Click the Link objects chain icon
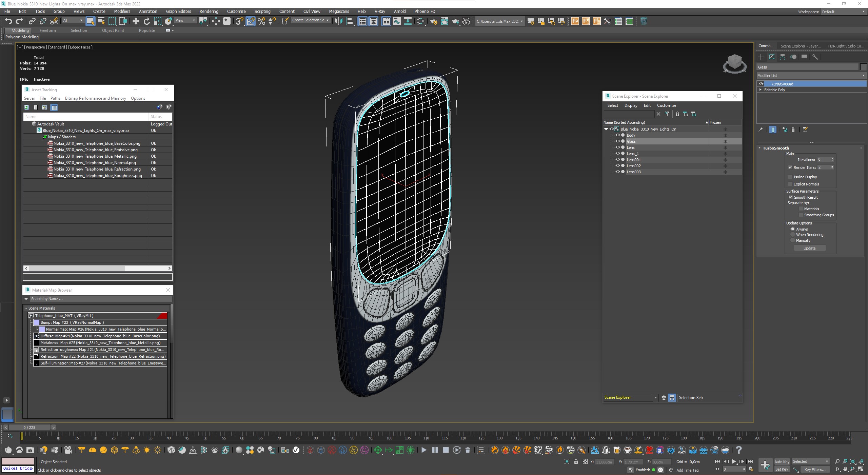 [x=32, y=21]
